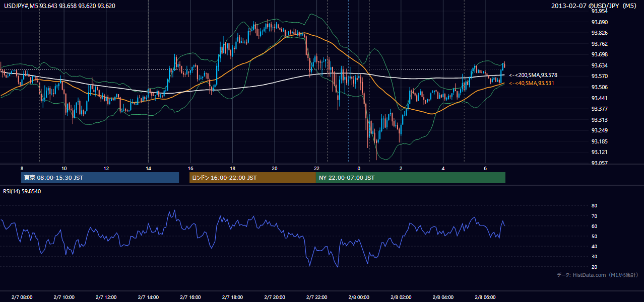Click the 2/8 04:00 time label

[x=443, y=297]
